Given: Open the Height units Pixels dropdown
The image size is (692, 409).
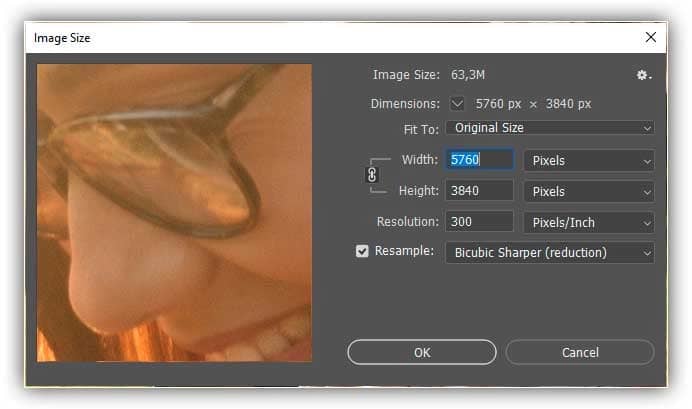Looking at the screenshot, I should point(589,192).
